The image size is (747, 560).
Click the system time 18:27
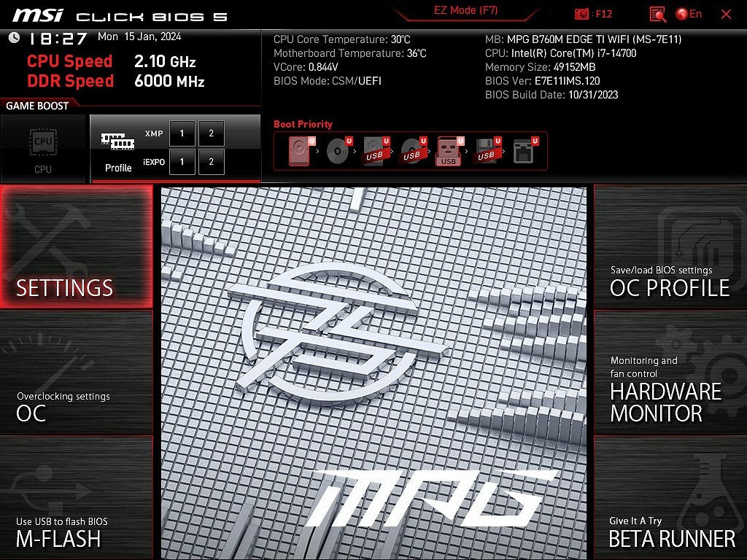click(58, 38)
